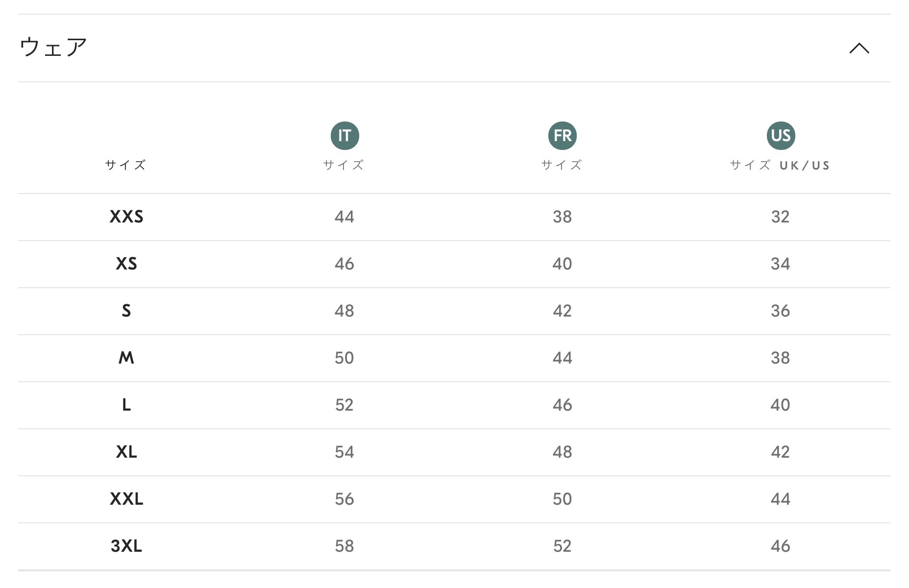The width and height of the screenshot is (909, 588).
Task: Click IT size 50 in M row
Action: click(344, 358)
